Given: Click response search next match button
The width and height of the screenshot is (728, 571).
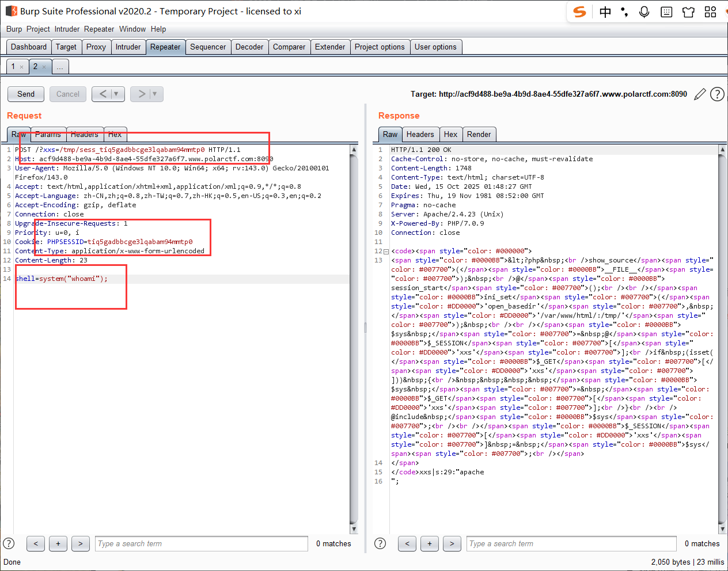Looking at the screenshot, I should click(452, 543).
